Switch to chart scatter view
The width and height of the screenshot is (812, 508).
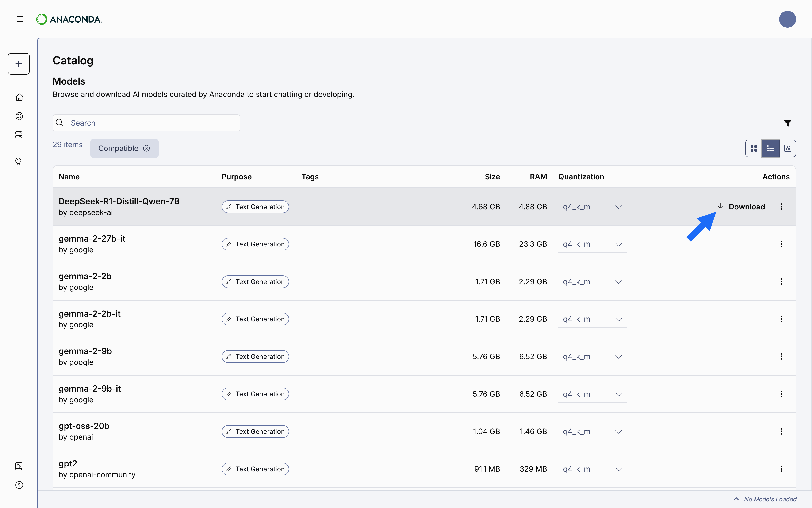(788, 149)
